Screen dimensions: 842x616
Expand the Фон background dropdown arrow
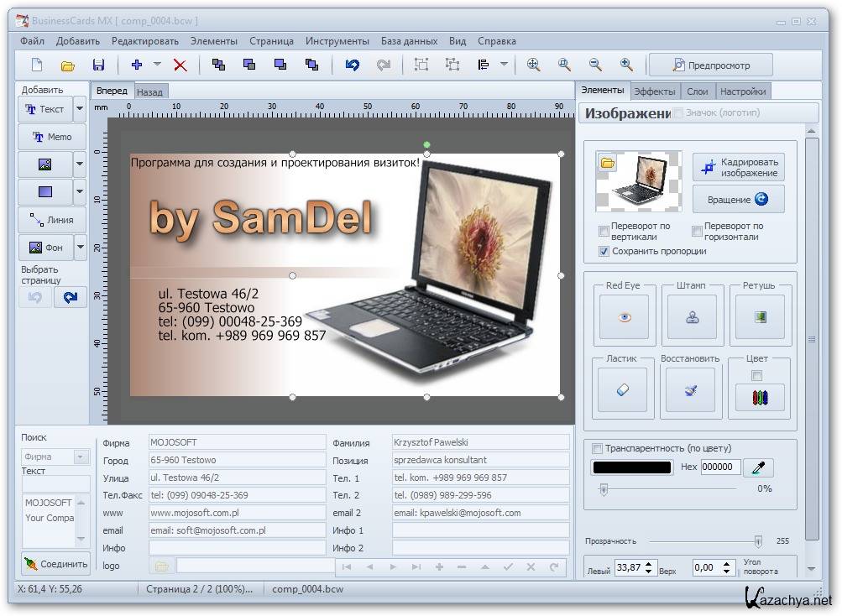click(x=80, y=248)
